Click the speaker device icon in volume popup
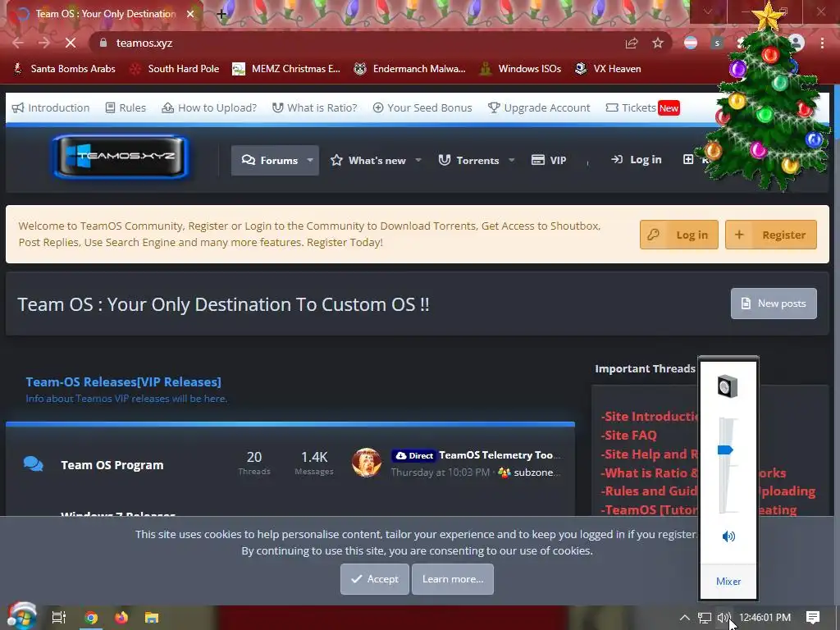The image size is (840, 630). (x=728, y=386)
